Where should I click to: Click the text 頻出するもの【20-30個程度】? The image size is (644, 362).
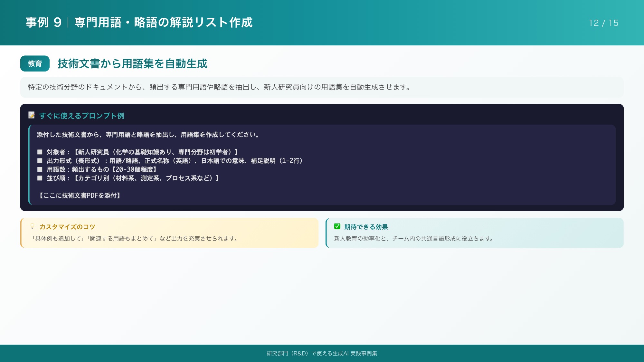click(x=115, y=169)
